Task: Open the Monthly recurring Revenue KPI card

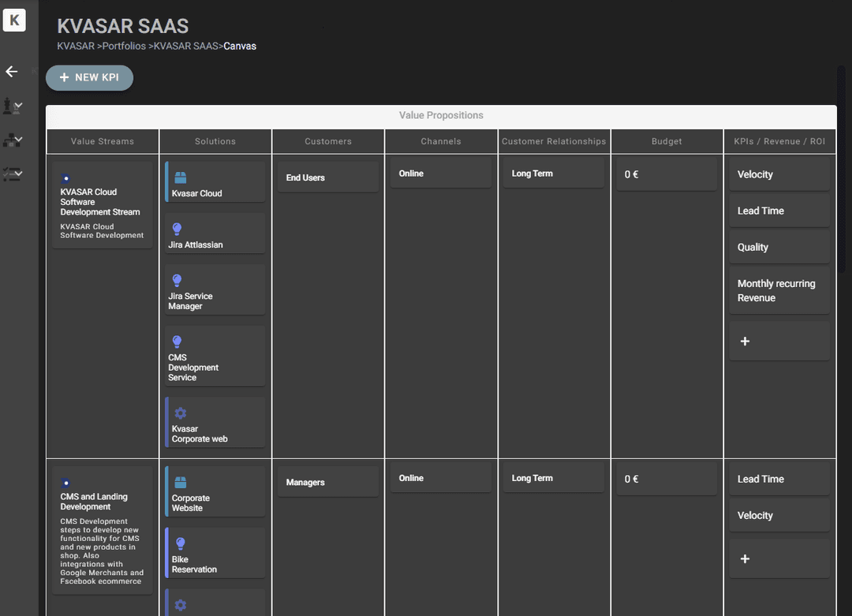Action: tap(779, 290)
